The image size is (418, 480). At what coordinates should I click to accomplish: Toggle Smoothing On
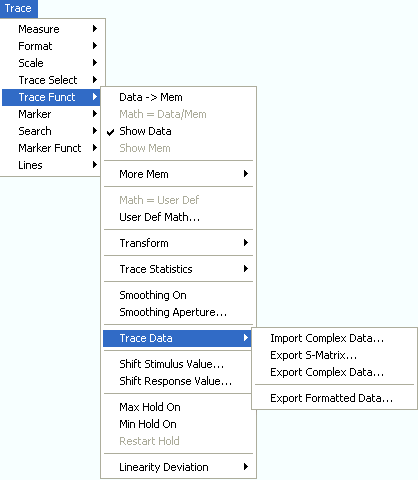click(178, 295)
